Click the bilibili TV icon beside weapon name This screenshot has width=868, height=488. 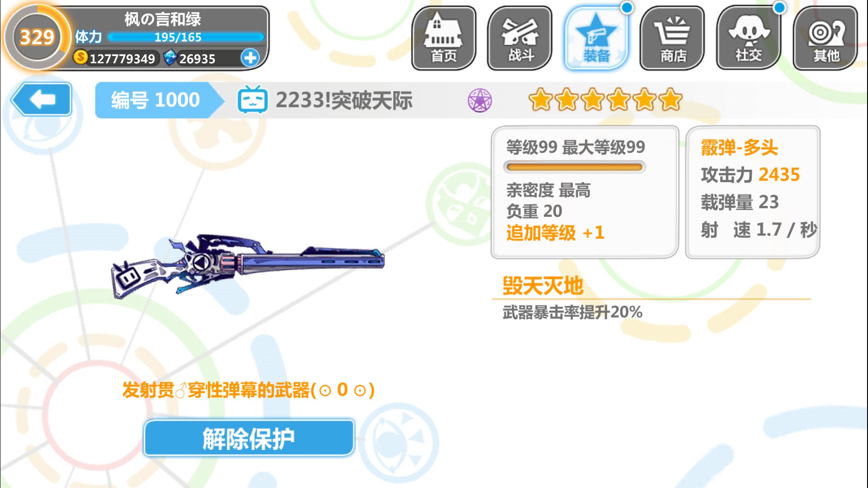pyautogui.click(x=252, y=99)
